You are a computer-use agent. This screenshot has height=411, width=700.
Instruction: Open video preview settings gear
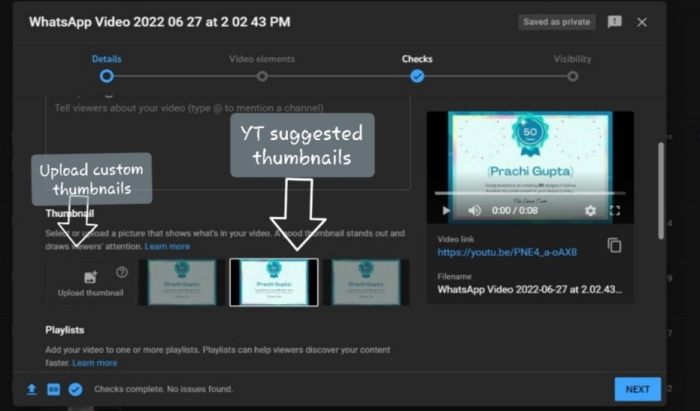[590, 211]
